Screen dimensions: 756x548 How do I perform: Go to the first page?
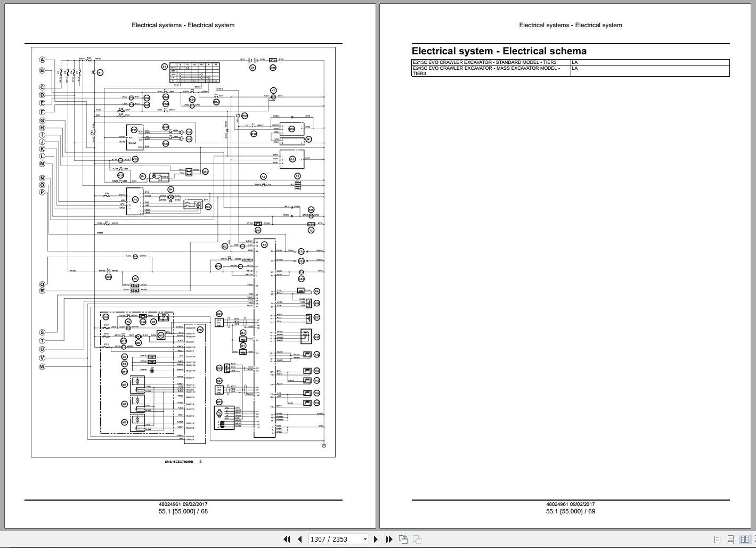pos(287,539)
